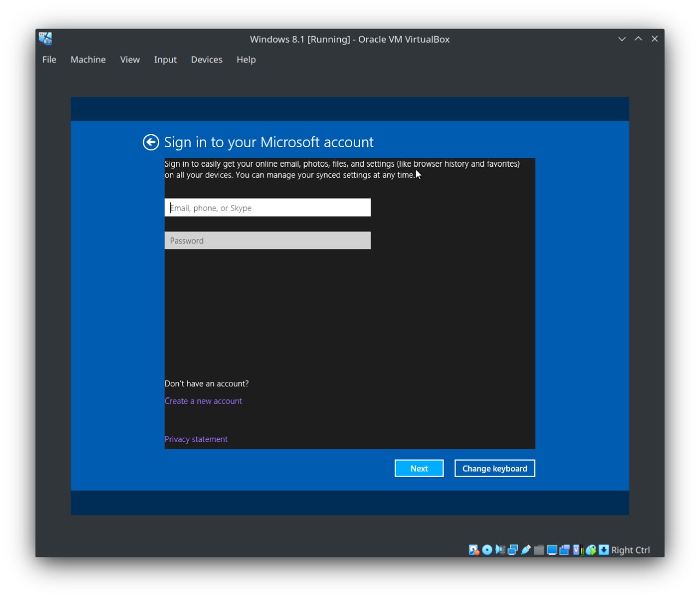Click the recording status icon

pos(565,550)
